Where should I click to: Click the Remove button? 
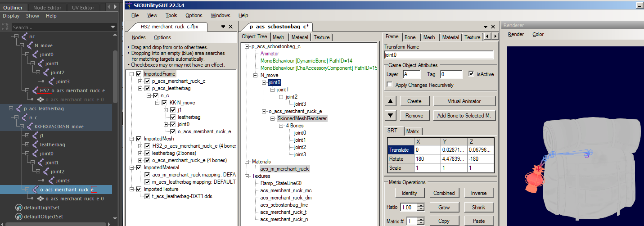pyautogui.click(x=414, y=116)
